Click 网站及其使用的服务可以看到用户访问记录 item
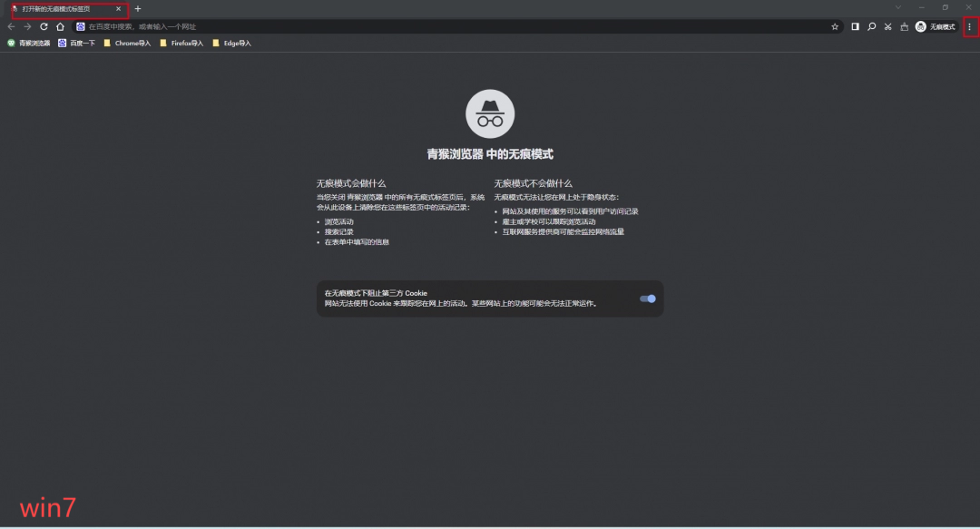Screen dimensions: 980x529 click(x=570, y=211)
